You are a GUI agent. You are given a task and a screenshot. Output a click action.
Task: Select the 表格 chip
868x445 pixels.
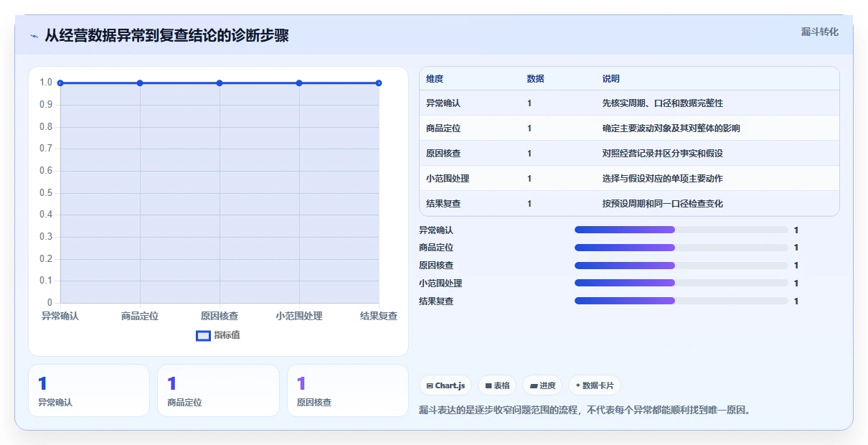(497, 385)
